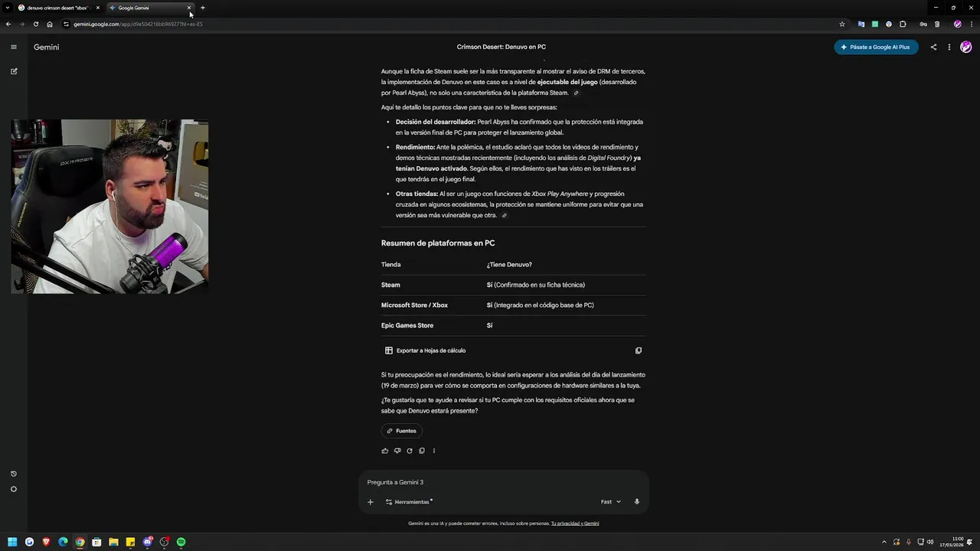Click the Google Translate extension icon

[861, 24]
